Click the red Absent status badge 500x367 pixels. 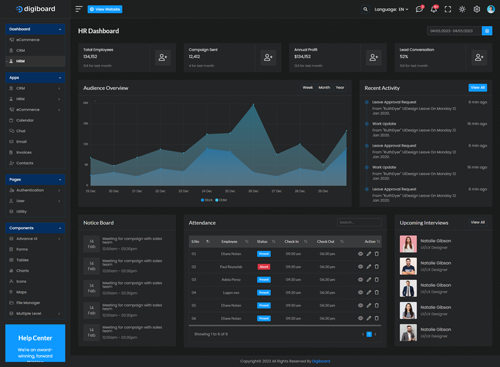pos(264,267)
